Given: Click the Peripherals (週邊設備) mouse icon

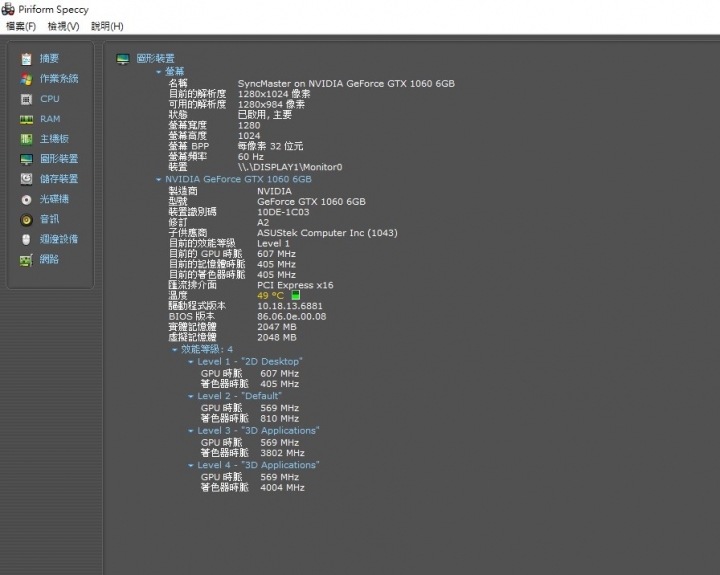Looking at the screenshot, I should pos(26,239).
